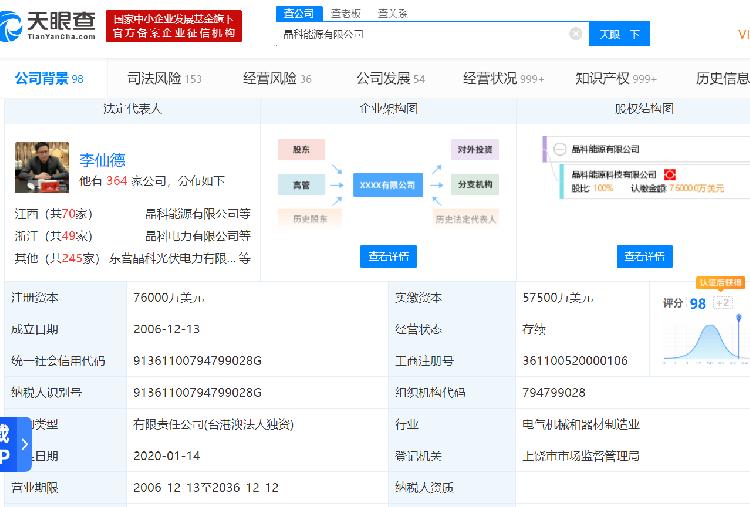Screen dimensions: 750x507
Task: Click the 历史法定代表人 box in diagram
Action: 465,219
